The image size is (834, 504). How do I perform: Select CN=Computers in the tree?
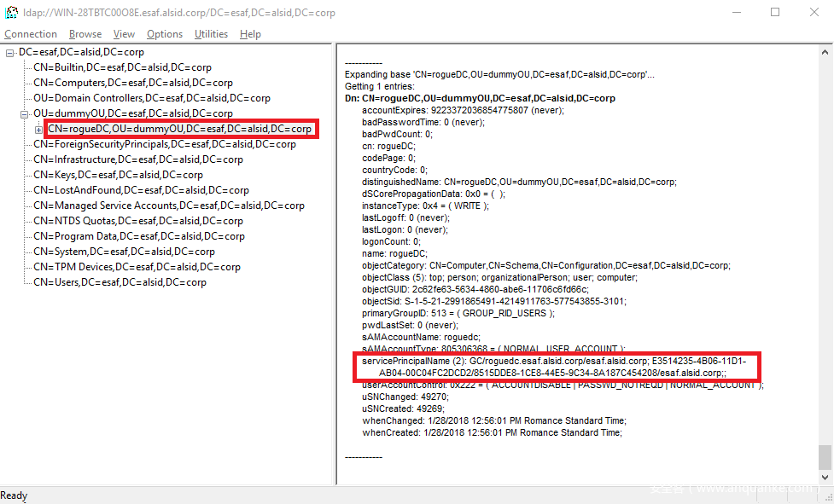pyautogui.click(x=133, y=83)
